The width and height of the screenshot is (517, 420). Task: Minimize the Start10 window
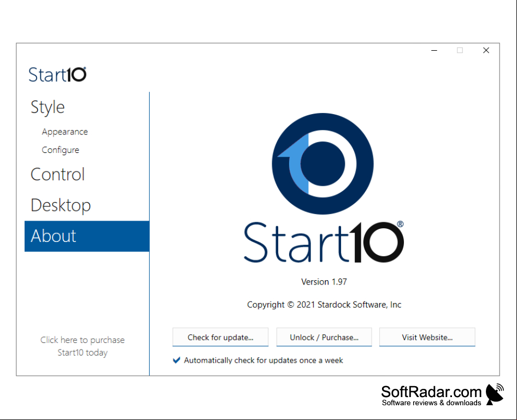[434, 50]
